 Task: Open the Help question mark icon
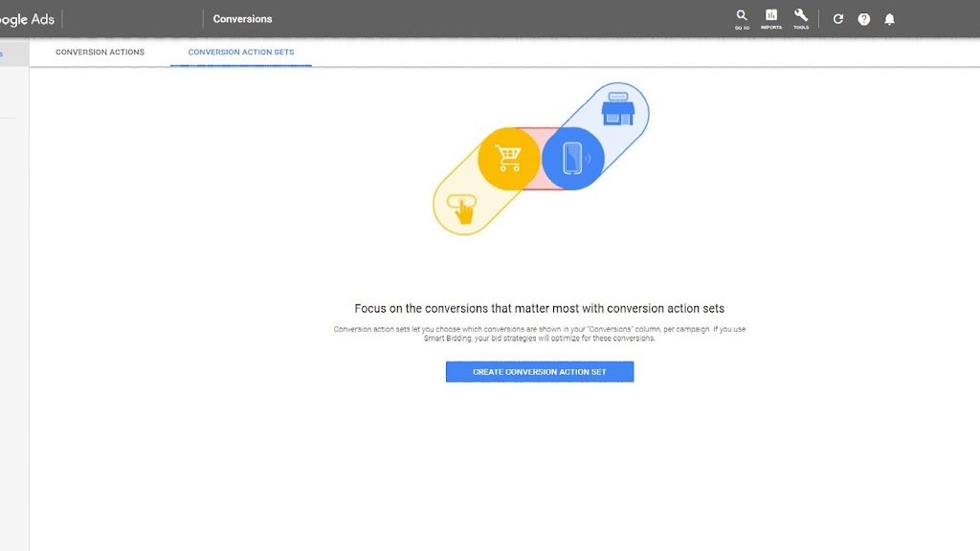coord(864,19)
